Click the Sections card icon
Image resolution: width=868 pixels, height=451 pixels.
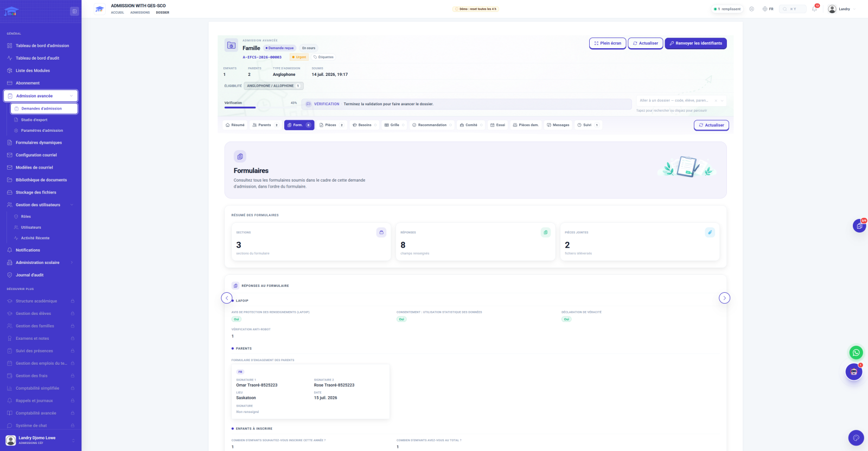[x=381, y=233]
